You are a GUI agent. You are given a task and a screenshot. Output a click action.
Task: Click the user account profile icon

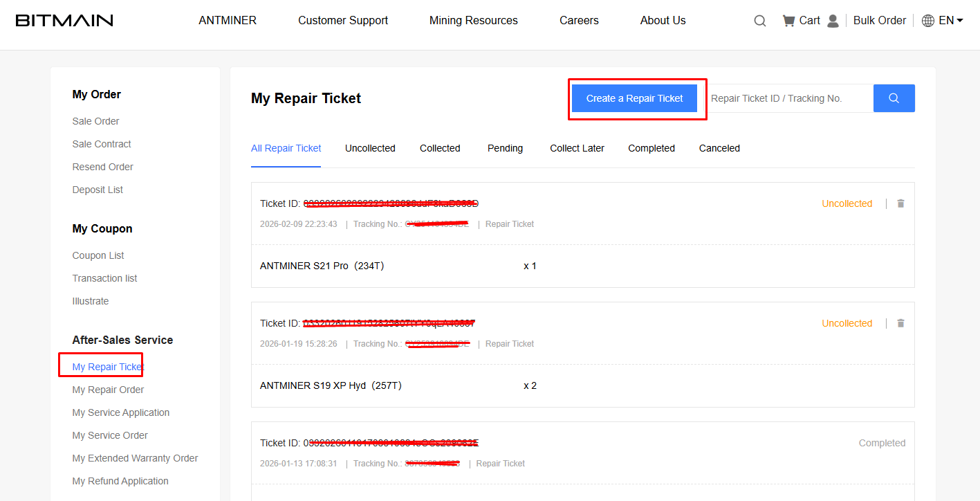coord(833,21)
